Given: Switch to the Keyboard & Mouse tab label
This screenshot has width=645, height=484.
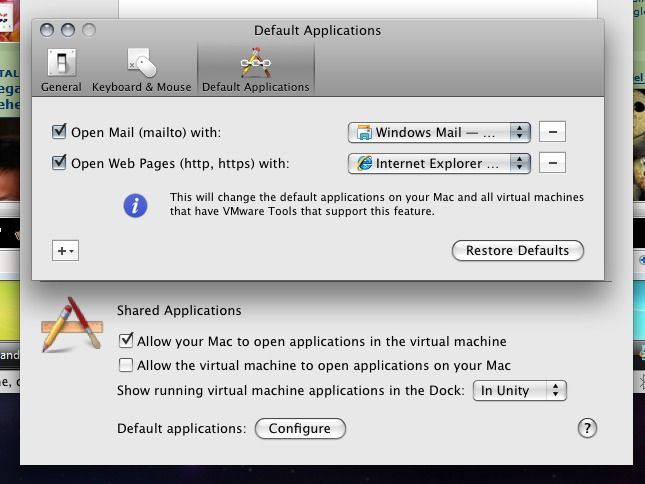Looking at the screenshot, I should coord(141,87).
